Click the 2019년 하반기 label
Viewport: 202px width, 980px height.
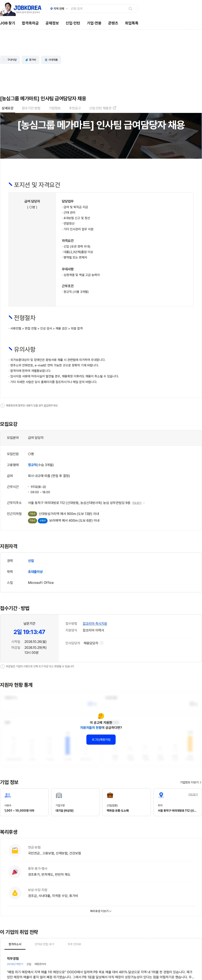15,964
